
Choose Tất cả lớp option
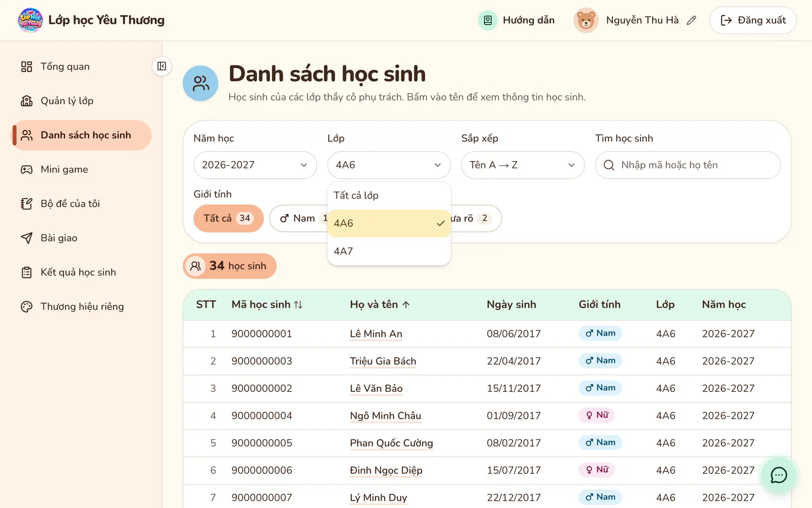click(389, 196)
